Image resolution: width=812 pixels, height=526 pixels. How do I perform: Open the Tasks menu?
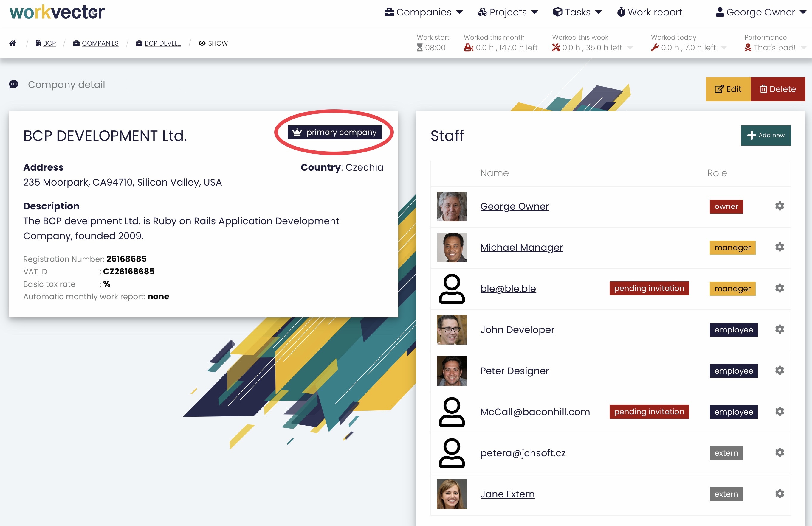[x=577, y=12]
